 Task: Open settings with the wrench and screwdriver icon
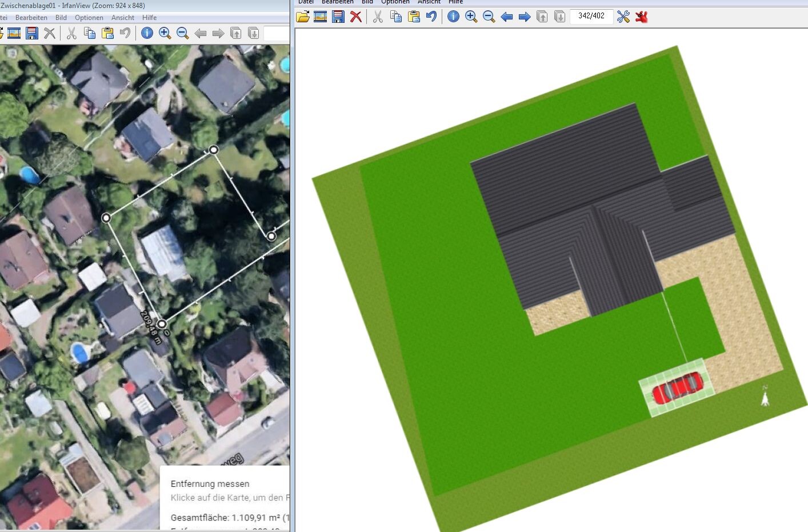click(x=623, y=17)
